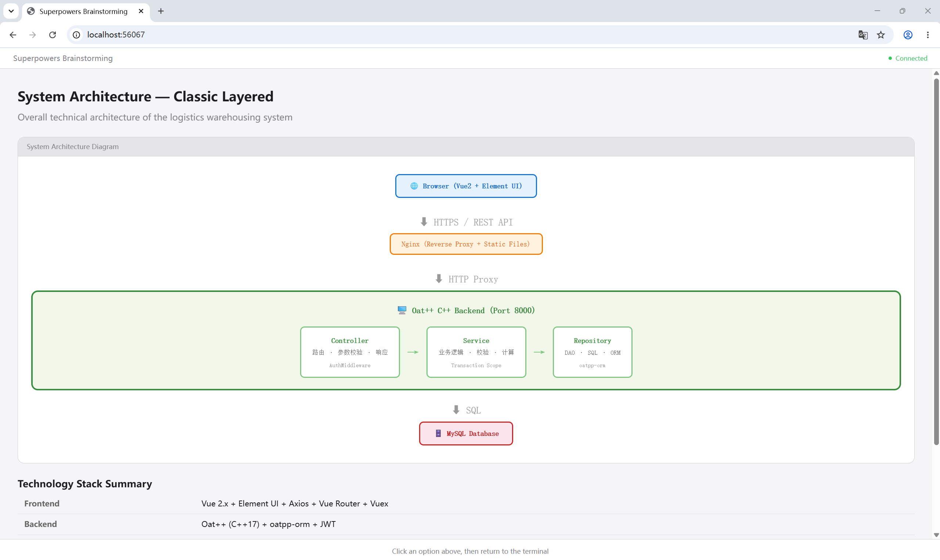The width and height of the screenshot is (940, 560).
Task: Click the green Connected status indicator
Action: [x=908, y=58]
